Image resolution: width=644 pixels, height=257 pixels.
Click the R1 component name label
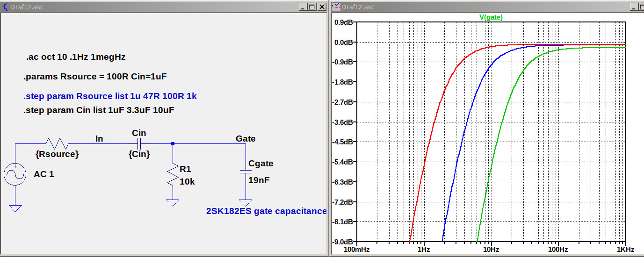(x=186, y=169)
